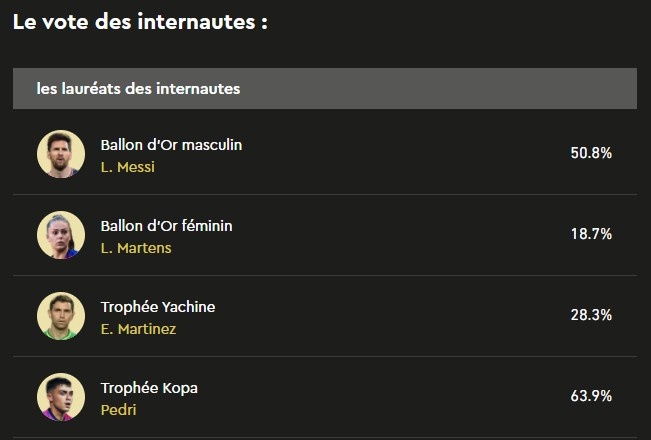This screenshot has width=651, height=440.
Task: Select the Ballon d'Or masculin title
Action: (x=171, y=145)
